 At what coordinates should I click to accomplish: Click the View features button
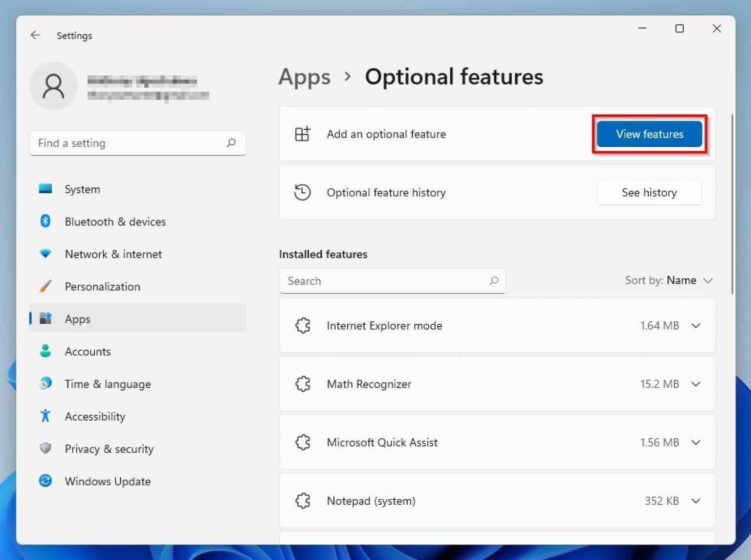coord(649,134)
